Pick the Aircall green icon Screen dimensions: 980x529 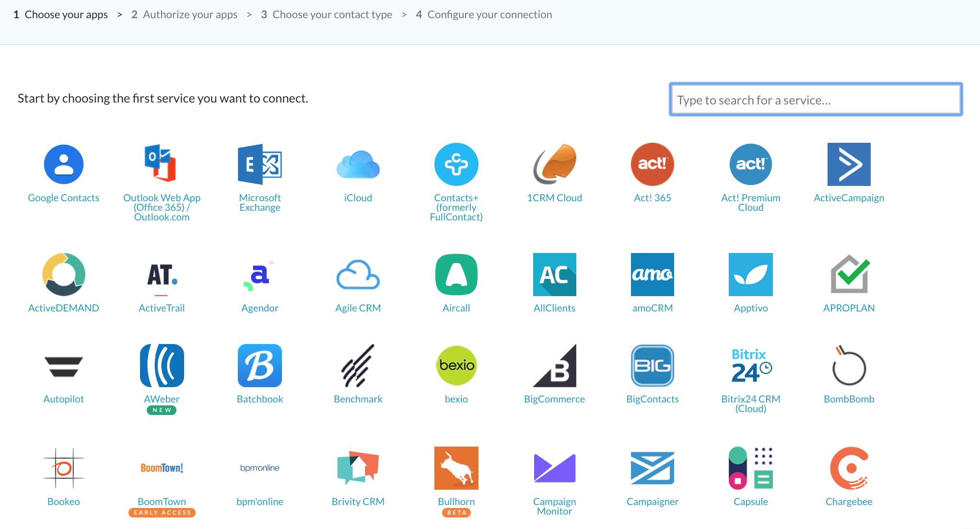coord(456,275)
